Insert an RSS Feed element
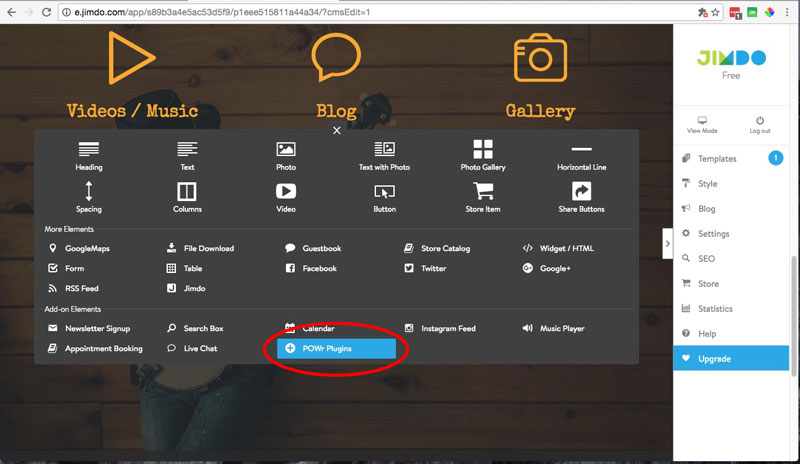The width and height of the screenshot is (800, 464). pos(73,288)
